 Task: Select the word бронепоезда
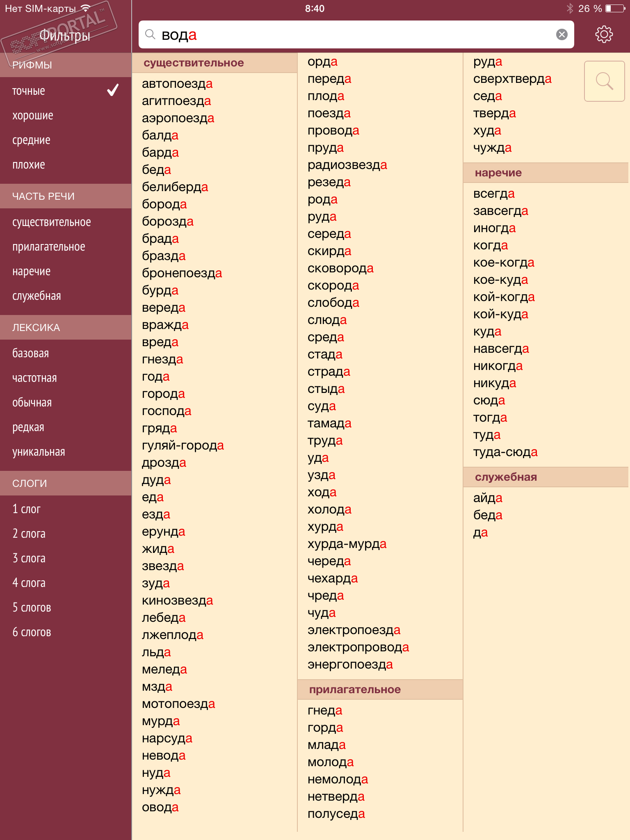click(x=182, y=273)
